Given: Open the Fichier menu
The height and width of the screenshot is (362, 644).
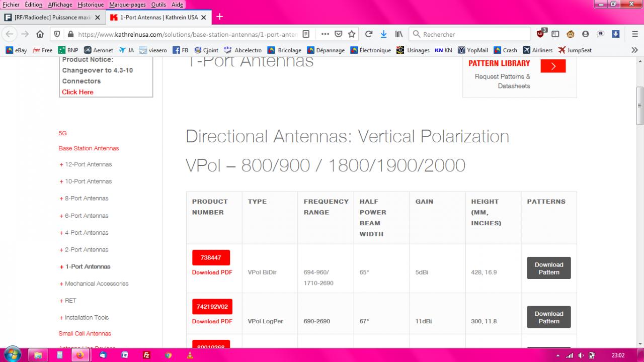Looking at the screenshot, I should tap(11, 5).
